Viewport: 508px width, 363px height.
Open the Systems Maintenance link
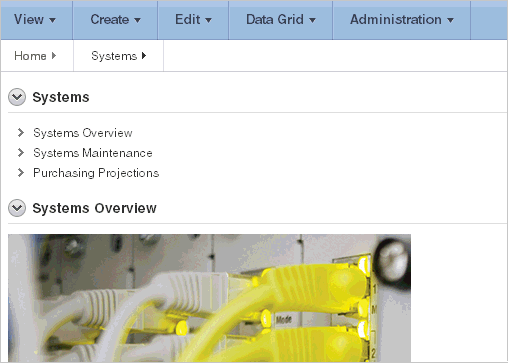click(93, 153)
